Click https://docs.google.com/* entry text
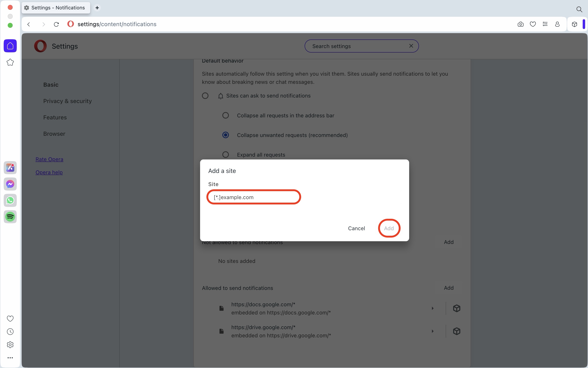Screen dimensions: 588x368 (263, 304)
